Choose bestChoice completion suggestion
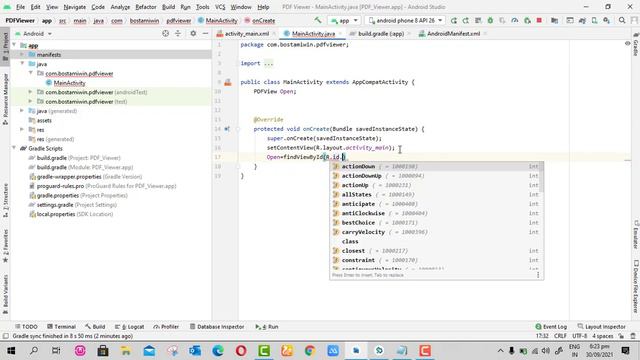640x360 pixels. click(x=436, y=223)
